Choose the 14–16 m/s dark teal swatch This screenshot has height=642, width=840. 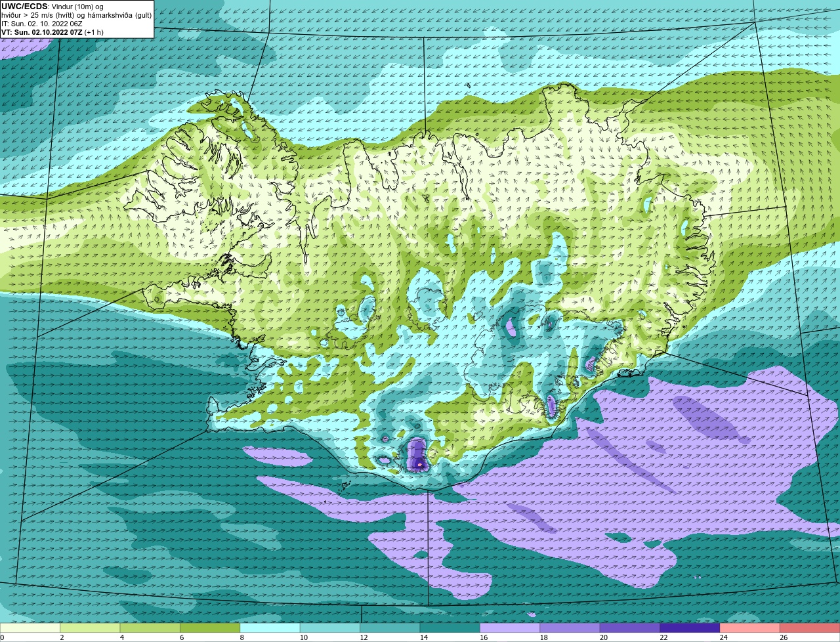[x=450, y=628]
